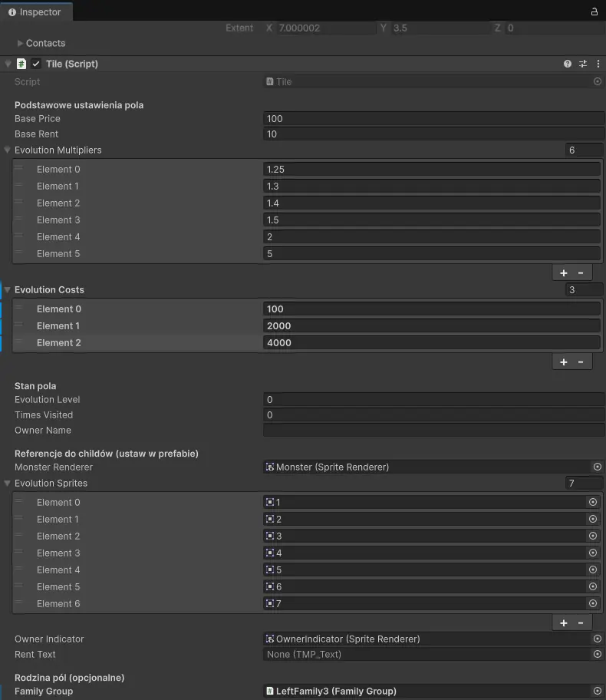Edit Evolution Multipliers Element 4 value
The height and width of the screenshot is (700, 606).
click(432, 236)
